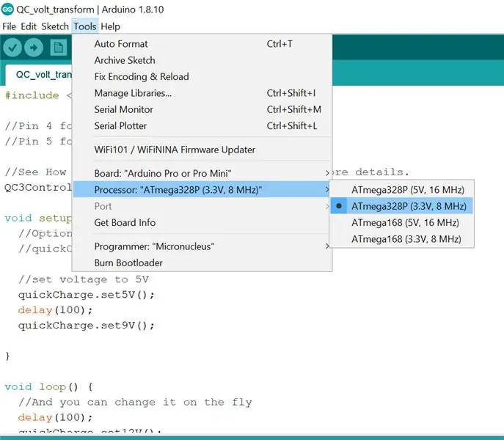Select Burn Bootloader
The width and height of the screenshot is (504, 440).
pos(202,263)
